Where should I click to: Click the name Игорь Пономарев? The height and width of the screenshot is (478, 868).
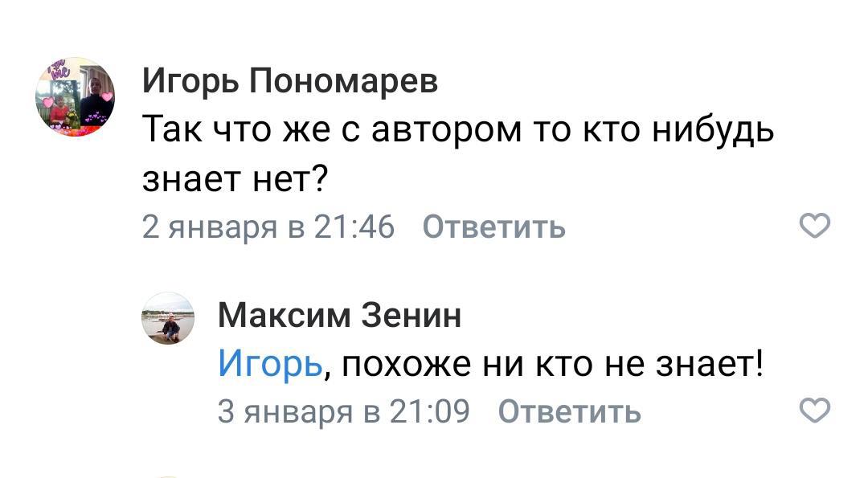point(290,81)
